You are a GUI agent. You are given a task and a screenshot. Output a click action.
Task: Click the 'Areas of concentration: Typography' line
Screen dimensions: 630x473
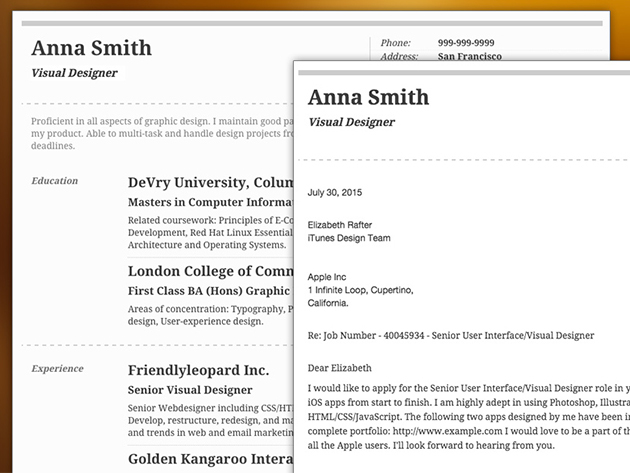(211, 309)
